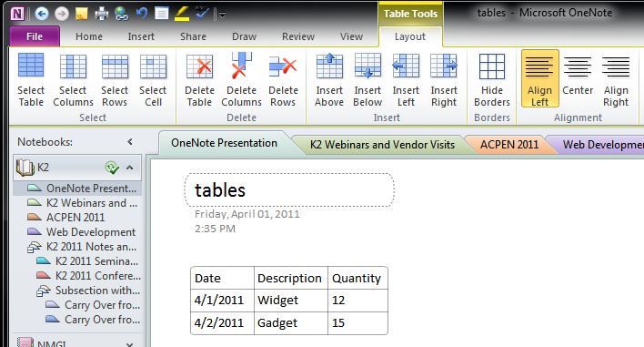
Task: Switch to K2 Webinars and Vendor Visits tab
Action: 382,145
